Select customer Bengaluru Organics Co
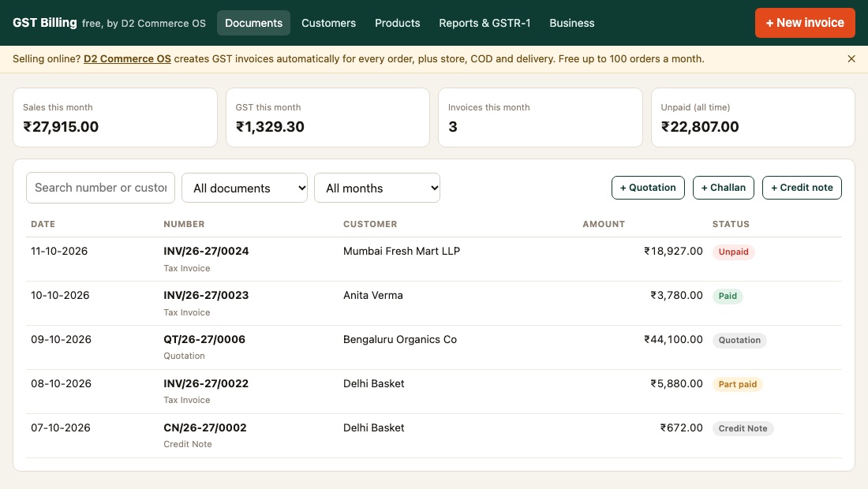This screenshot has height=489, width=868. click(400, 340)
